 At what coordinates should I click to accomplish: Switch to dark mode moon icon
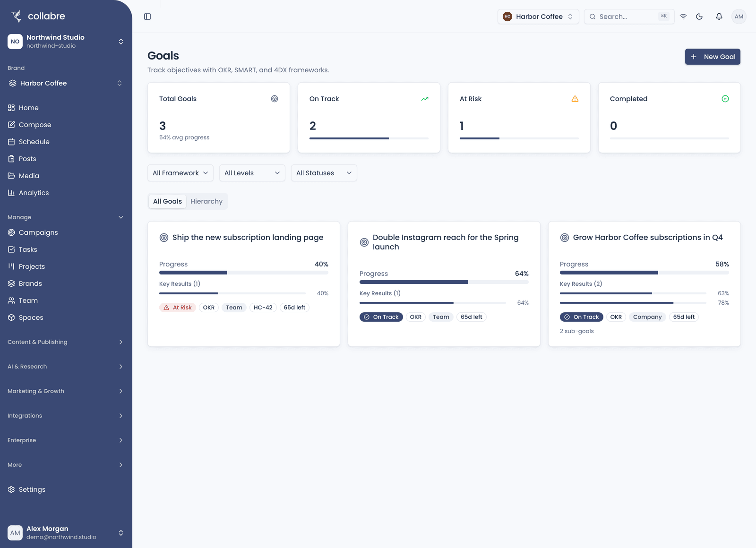[699, 17]
